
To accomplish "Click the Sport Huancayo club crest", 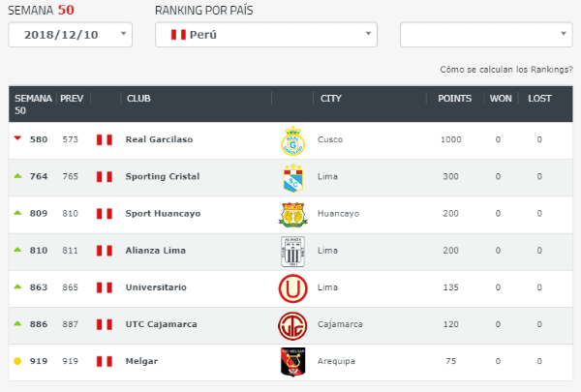I will (x=291, y=214).
